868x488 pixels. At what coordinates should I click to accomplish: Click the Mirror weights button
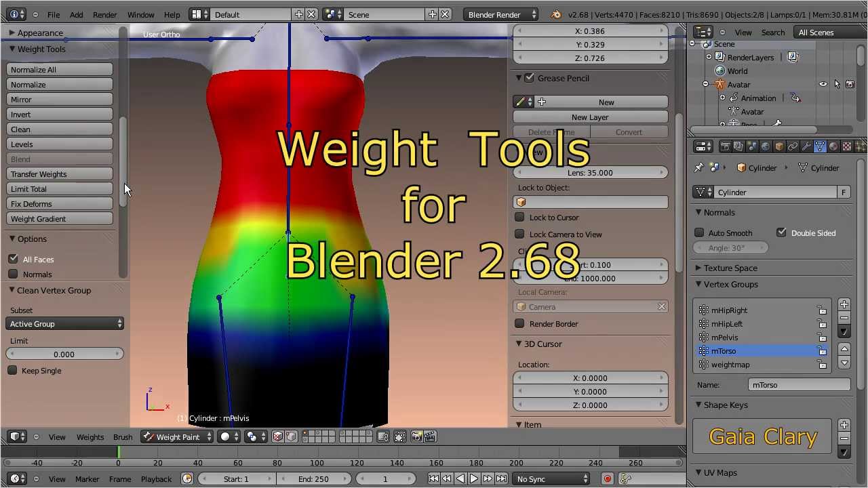click(60, 100)
